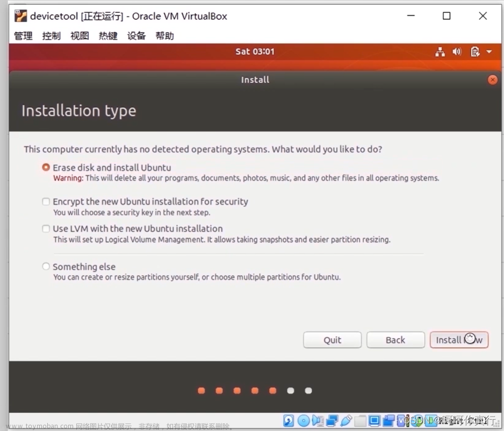Click the optical disc status icon
The width and height of the screenshot is (504, 431).
pos(304,420)
